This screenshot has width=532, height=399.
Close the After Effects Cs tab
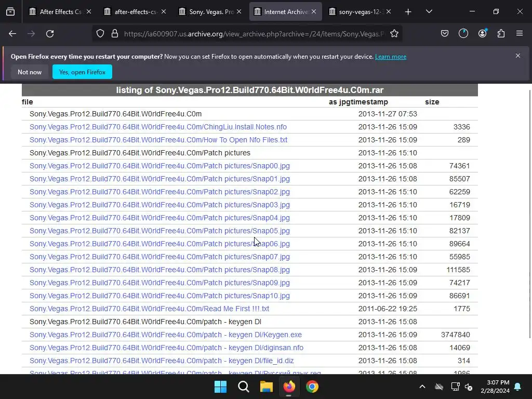[88, 11]
